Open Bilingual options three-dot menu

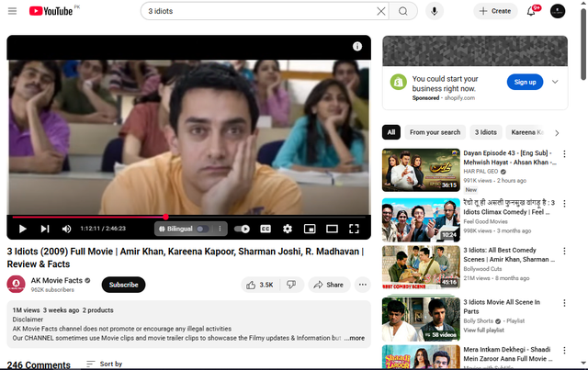pos(220,229)
